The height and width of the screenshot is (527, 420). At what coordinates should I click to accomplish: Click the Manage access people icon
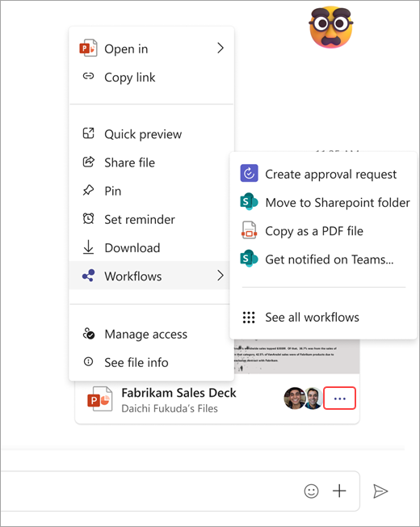click(89, 333)
